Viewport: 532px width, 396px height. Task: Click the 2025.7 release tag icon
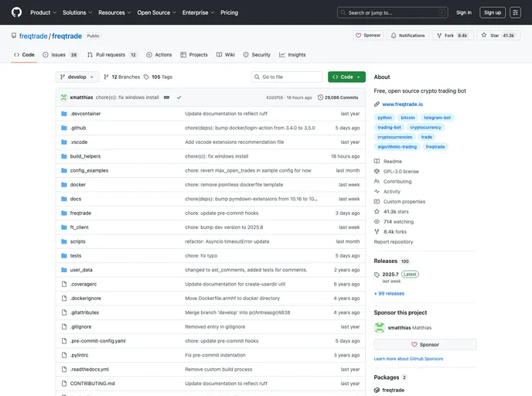[x=377, y=275]
